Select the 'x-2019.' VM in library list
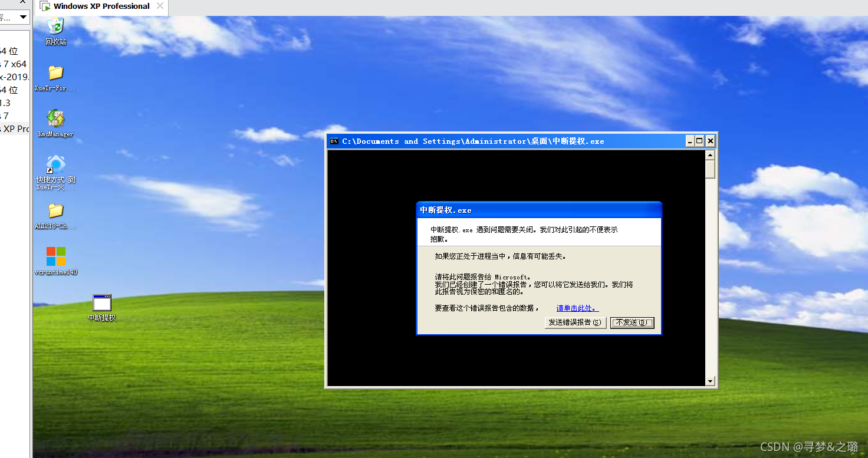The width and height of the screenshot is (868, 458). pos(15,77)
